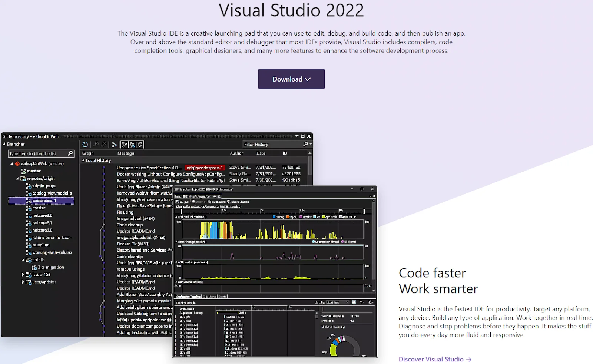
Task: Select the remove usings commit
Action: click(x=130, y=269)
